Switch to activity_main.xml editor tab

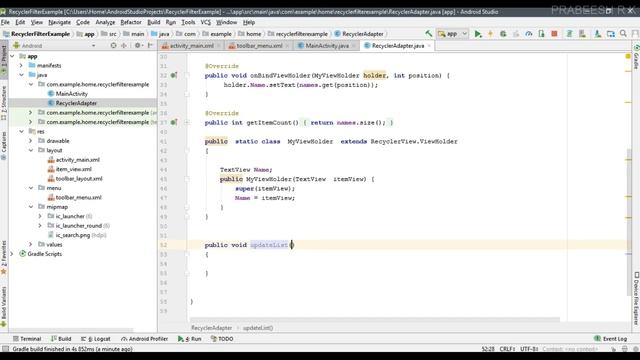click(191, 46)
